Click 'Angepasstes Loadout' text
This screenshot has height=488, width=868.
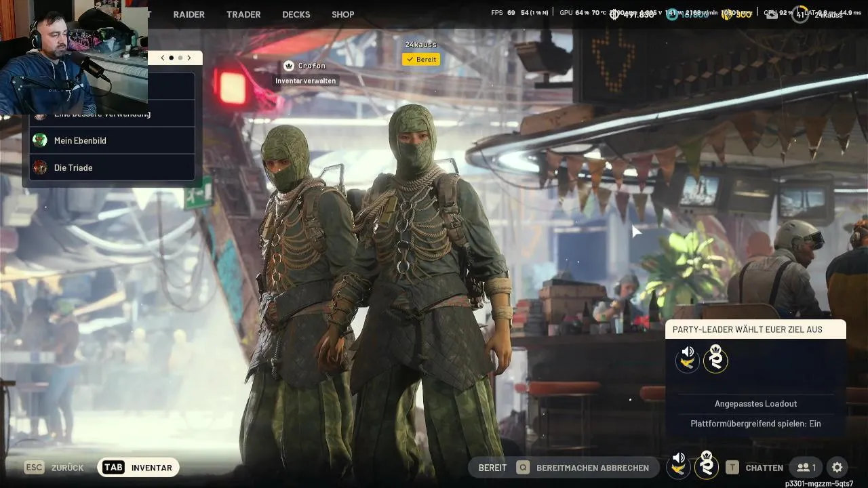[755, 404]
